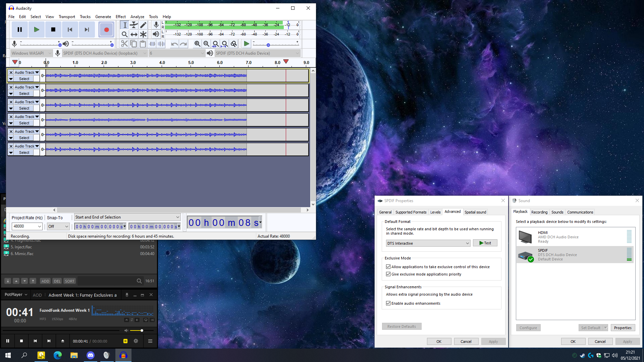
Task: Open Audacity's Generate menu
Action: 103,17
